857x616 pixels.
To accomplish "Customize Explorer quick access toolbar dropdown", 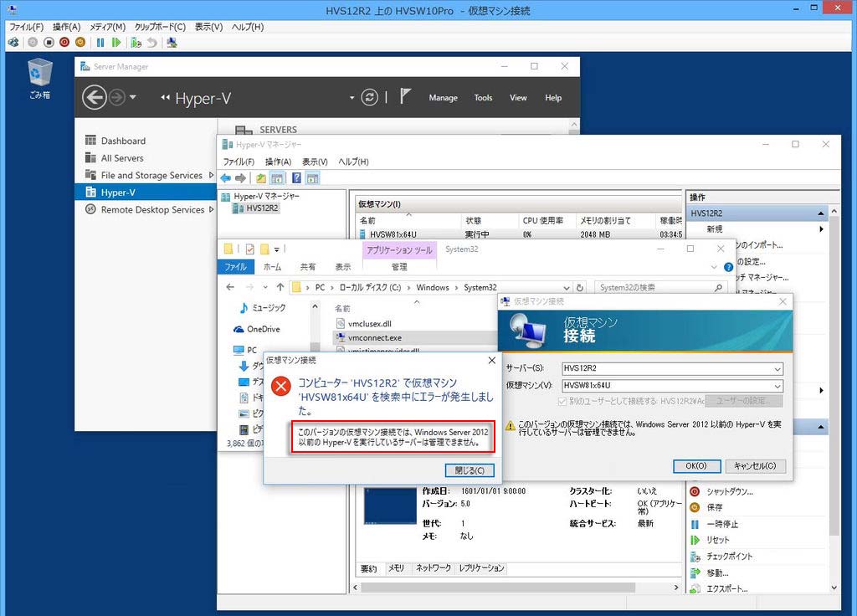I will [276, 249].
